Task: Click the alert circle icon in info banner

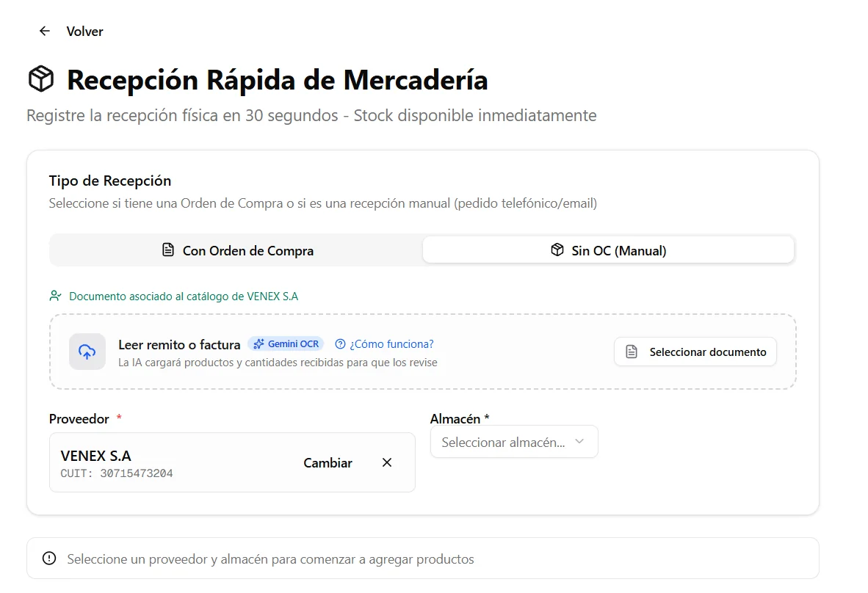Action: (x=49, y=559)
